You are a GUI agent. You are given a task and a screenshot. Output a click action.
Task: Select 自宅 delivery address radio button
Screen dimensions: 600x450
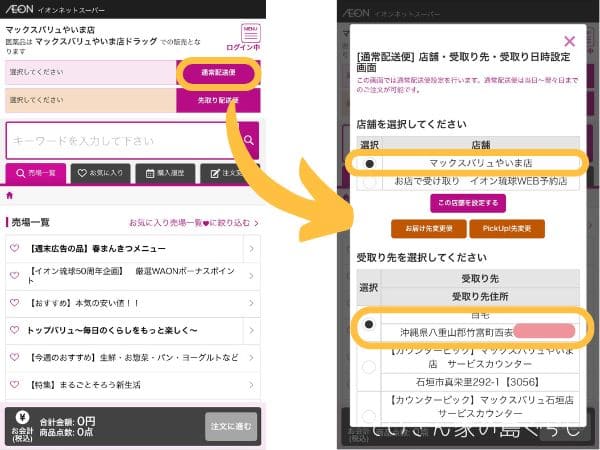coord(369,324)
